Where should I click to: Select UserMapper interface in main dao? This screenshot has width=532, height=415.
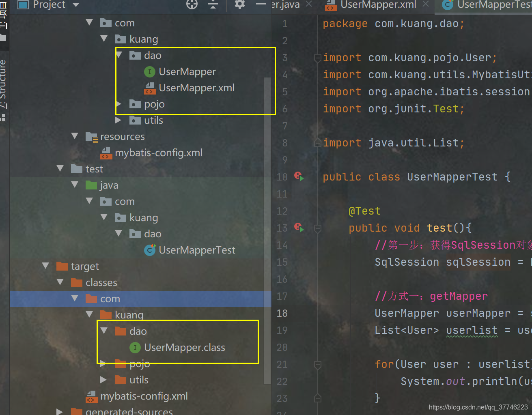pos(187,71)
